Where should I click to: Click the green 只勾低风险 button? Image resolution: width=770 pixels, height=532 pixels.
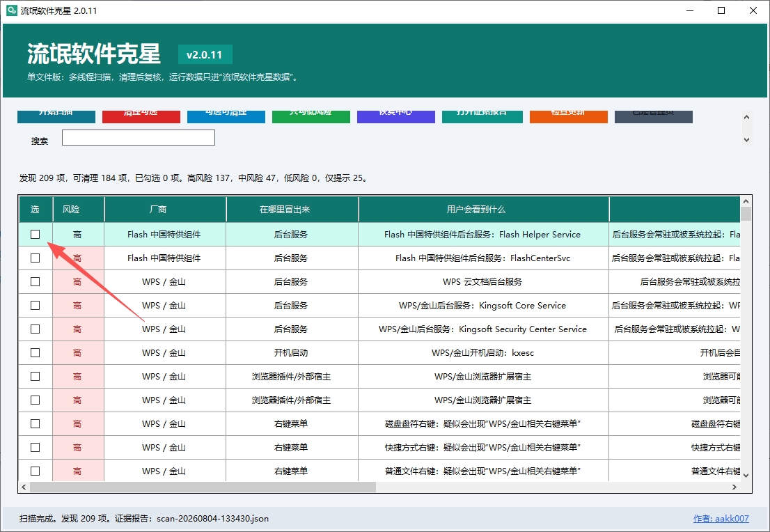[311, 117]
